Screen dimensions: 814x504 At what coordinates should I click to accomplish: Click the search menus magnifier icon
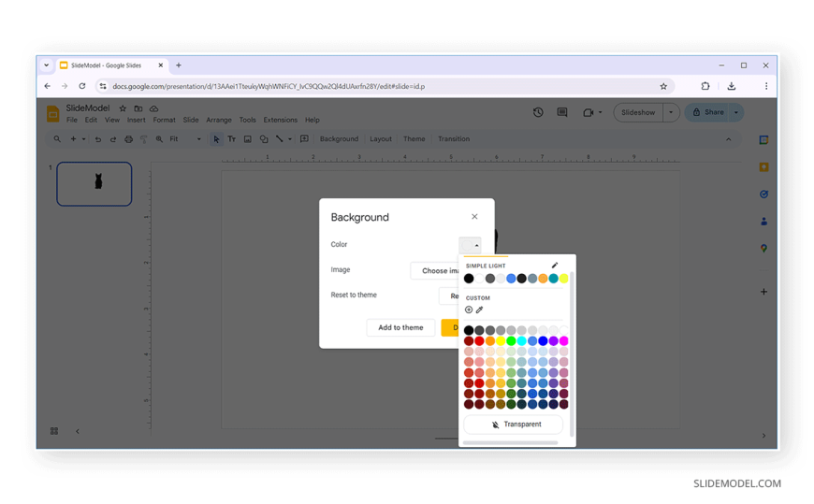pos(57,139)
